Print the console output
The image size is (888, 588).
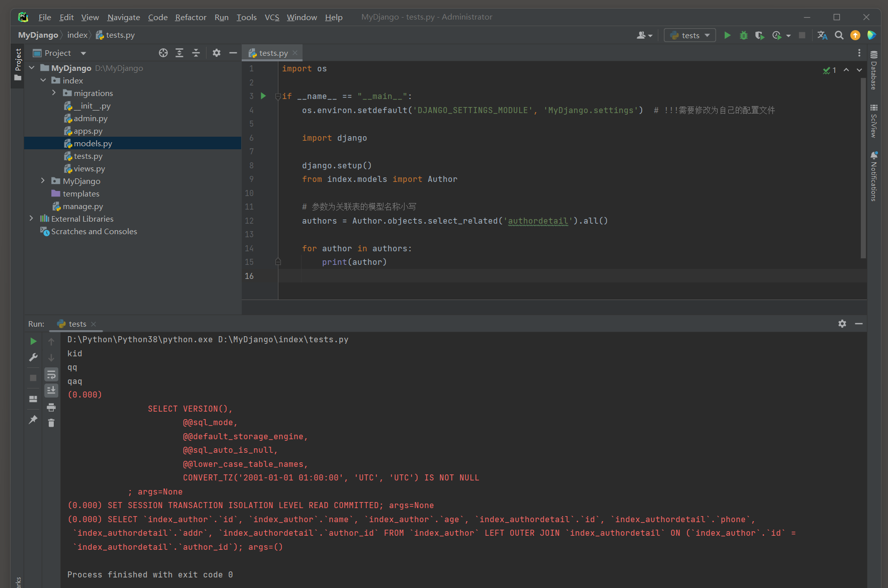point(51,407)
